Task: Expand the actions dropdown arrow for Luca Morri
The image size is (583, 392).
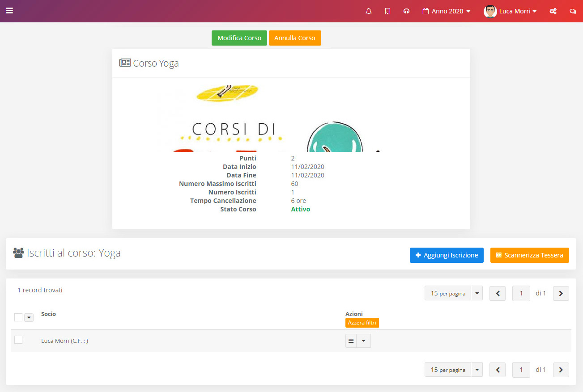Action: click(363, 341)
